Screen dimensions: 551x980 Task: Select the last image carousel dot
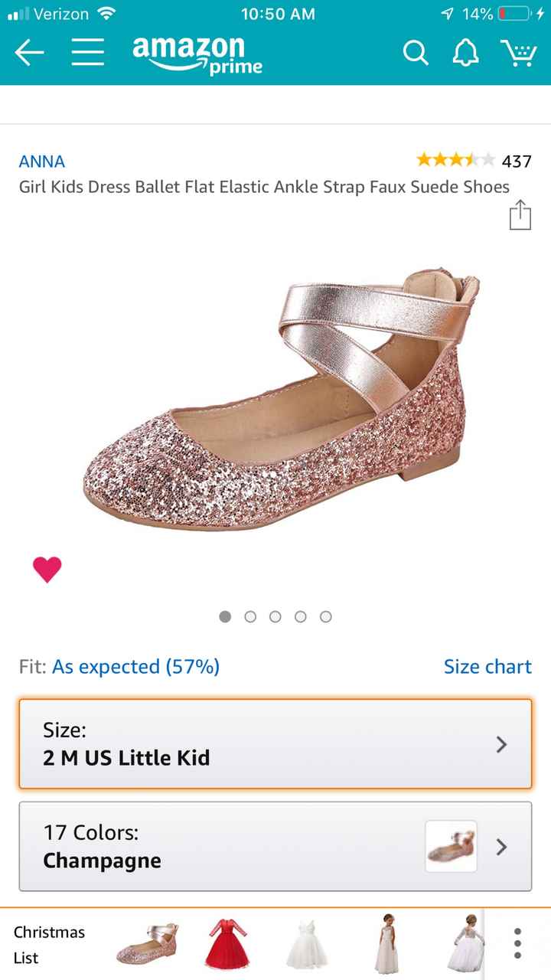[326, 616]
